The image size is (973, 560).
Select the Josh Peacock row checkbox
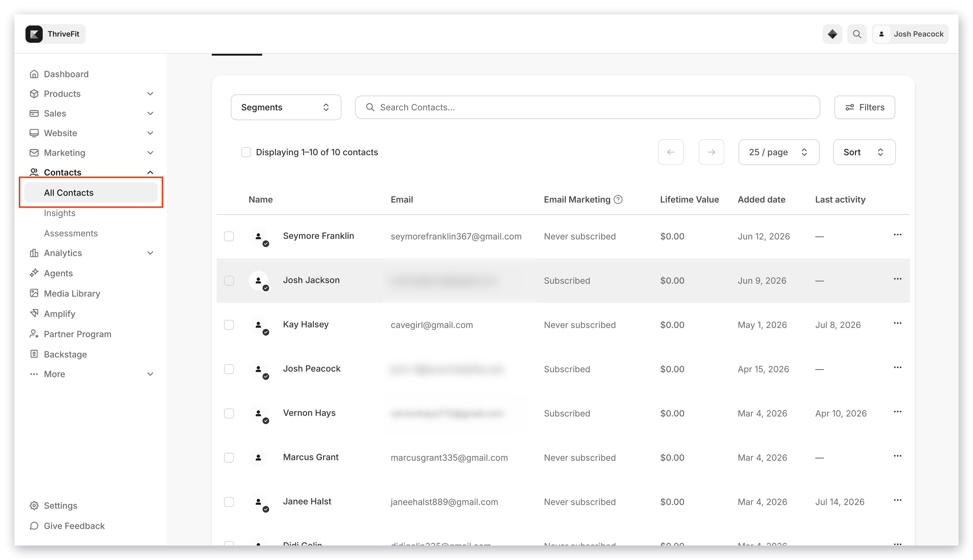[x=229, y=369]
